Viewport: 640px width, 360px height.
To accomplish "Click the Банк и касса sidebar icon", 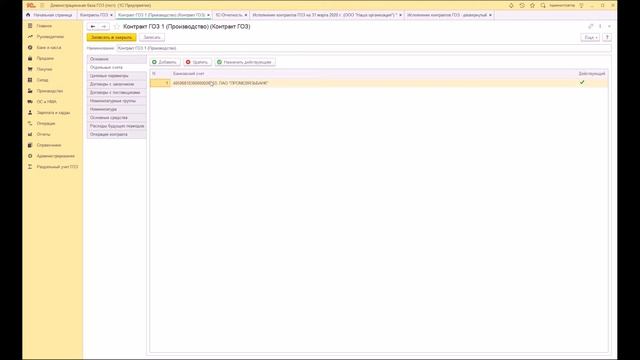I will [x=30, y=47].
